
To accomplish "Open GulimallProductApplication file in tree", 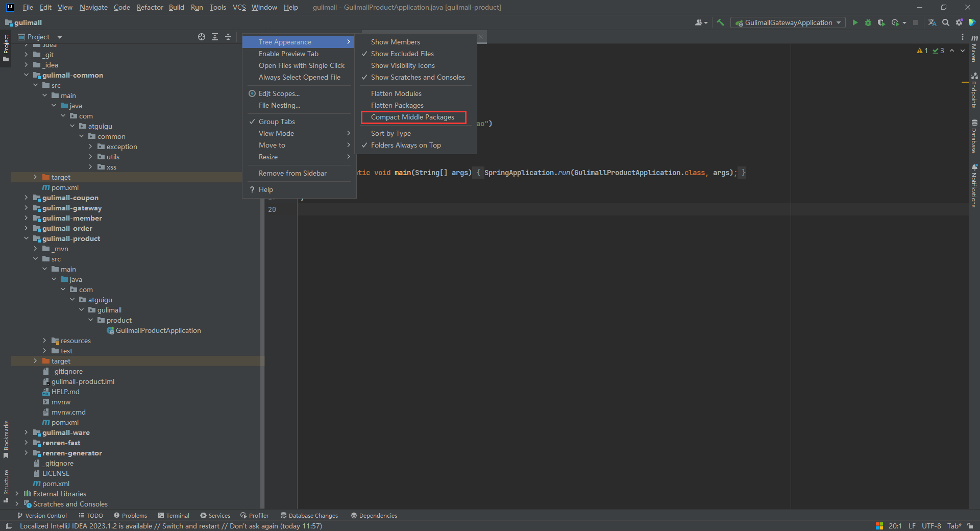I will [158, 330].
